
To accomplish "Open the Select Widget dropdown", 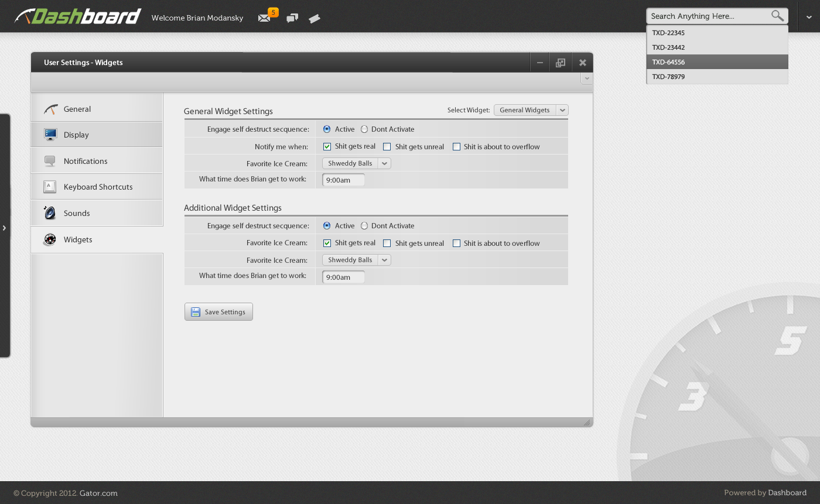I will pos(531,110).
